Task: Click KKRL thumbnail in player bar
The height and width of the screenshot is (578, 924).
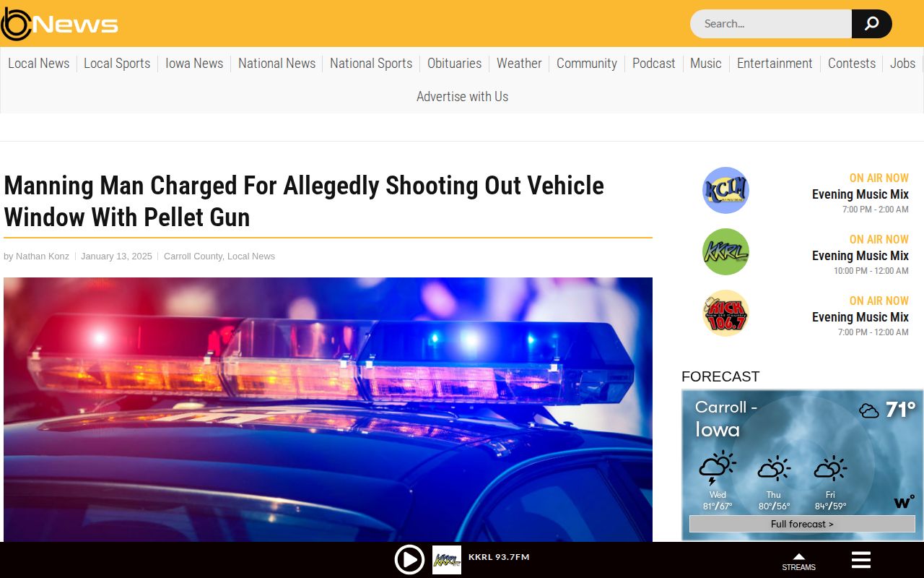Action: [x=447, y=560]
